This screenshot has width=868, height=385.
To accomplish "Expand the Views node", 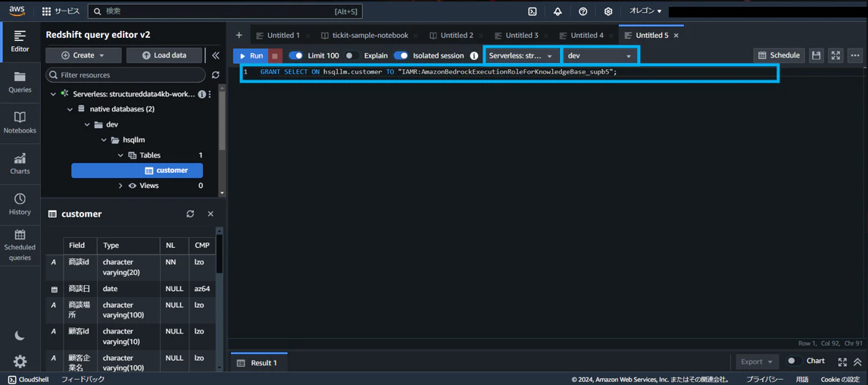I will (x=120, y=186).
